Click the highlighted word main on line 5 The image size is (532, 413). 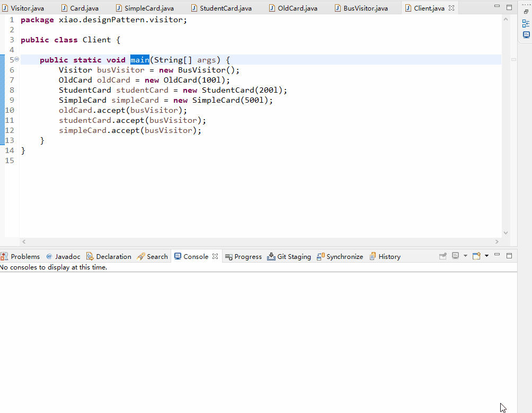(x=140, y=60)
